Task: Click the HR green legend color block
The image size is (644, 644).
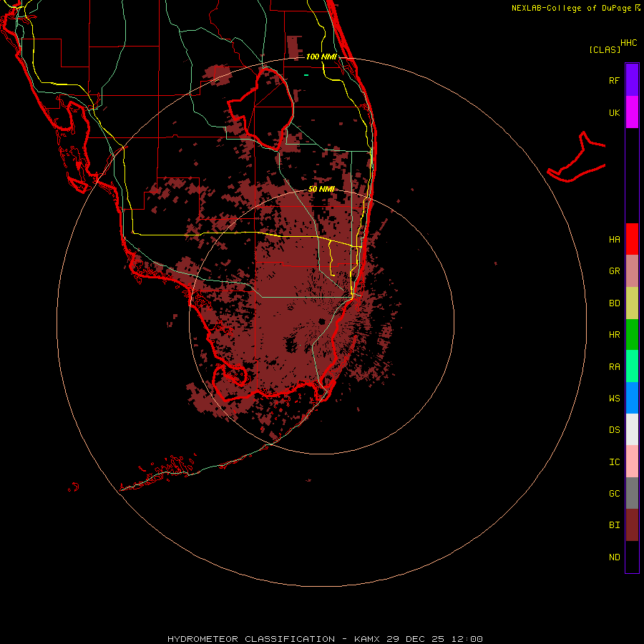Action: click(632, 335)
